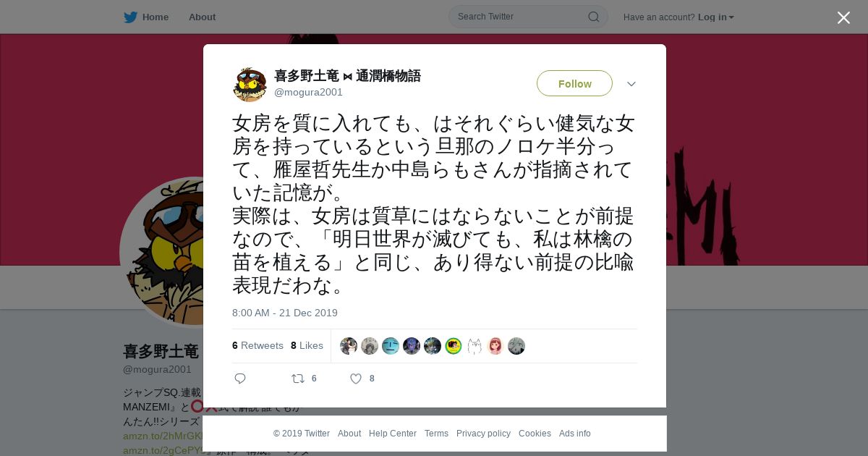Follow @mogura2001 using the Follow button
Image resolution: width=868 pixels, height=456 pixels.
pyautogui.click(x=574, y=83)
